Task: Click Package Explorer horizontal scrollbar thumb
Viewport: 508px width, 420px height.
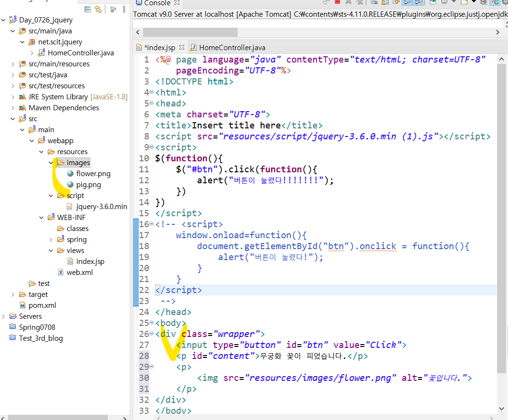Action: click(x=58, y=418)
